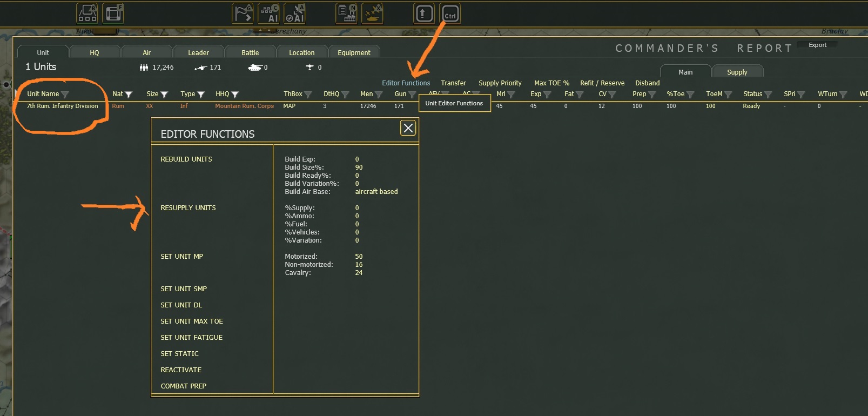Click RESUPPLY UNITS in Editor Functions
The width and height of the screenshot is (868, 416).
[x=188, y=208]
